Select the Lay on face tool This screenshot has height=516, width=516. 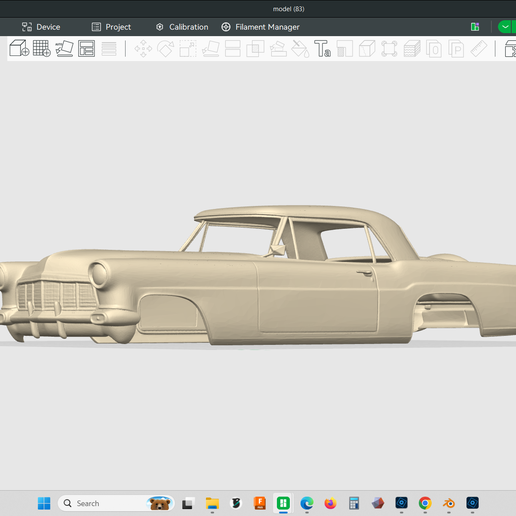point(211,49)
